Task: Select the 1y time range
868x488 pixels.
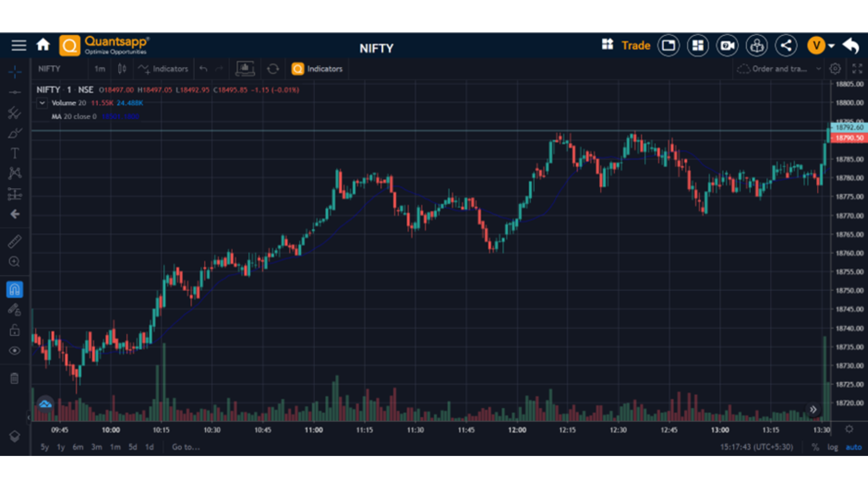Action: click(61, 447)
